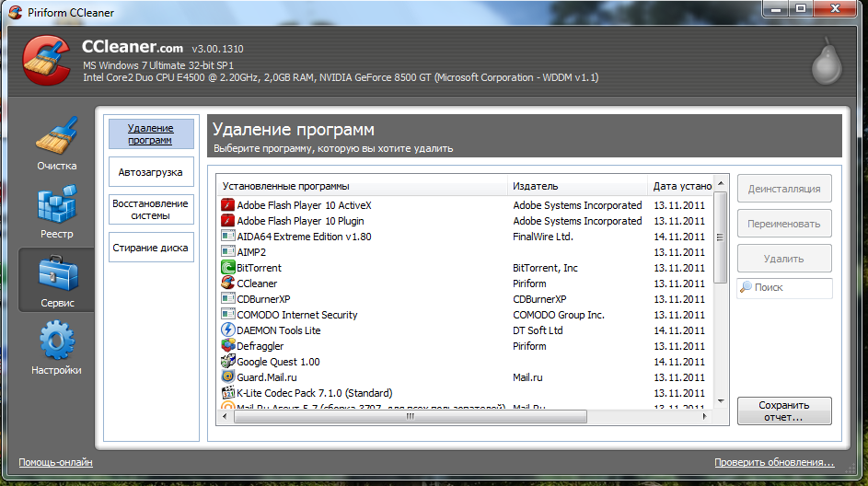The image size is (868, 486).
Task: Open Восстановление системы tab
Action: tap(151, 210)
